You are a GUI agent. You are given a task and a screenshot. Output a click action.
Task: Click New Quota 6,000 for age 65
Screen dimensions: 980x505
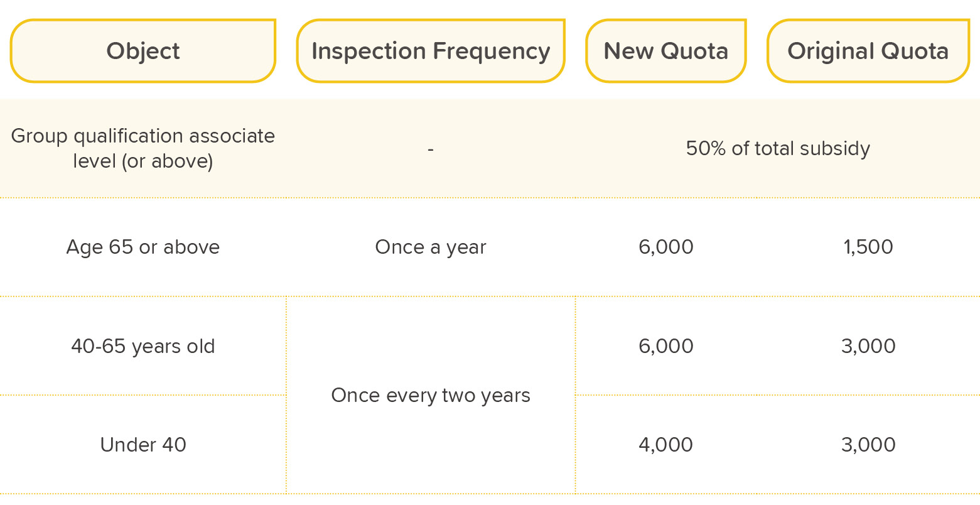(666, 247)
